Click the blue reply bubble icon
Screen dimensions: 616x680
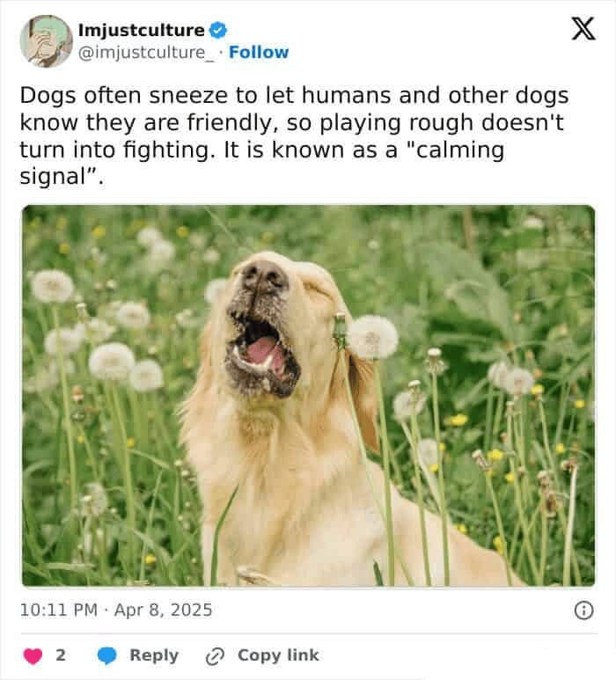pyautogui.click(x=106, y=655)
